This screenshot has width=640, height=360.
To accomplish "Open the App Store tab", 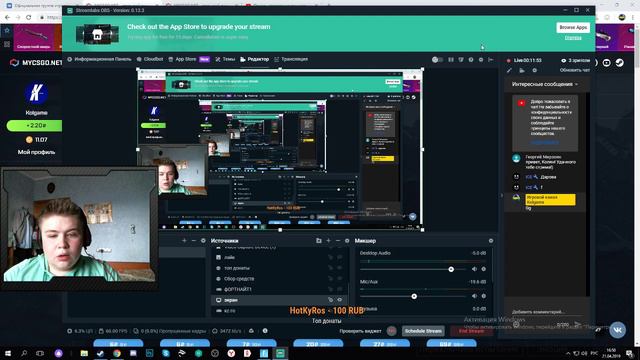I will pyautogui.click(x=189, y=59).
